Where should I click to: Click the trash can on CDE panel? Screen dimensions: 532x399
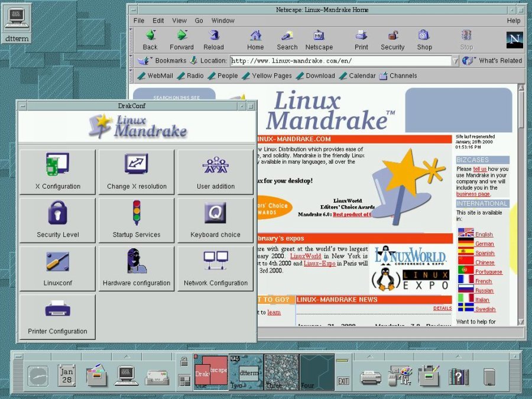click(x=489, y=377)
